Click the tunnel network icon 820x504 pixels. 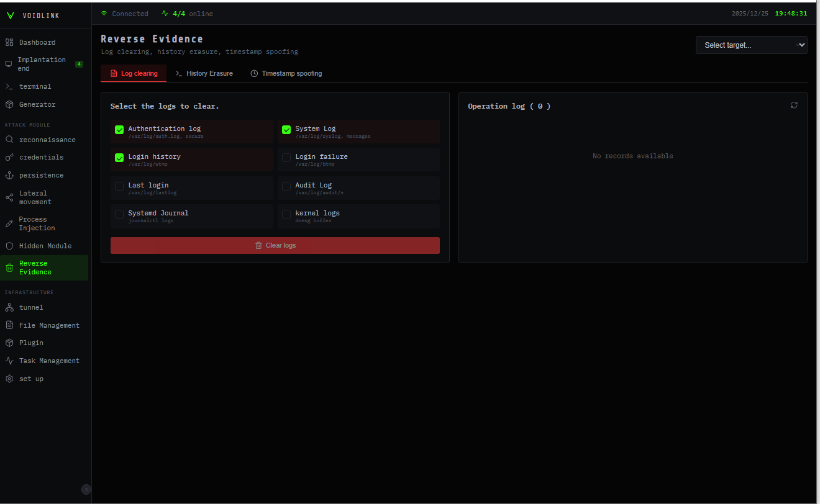click(x=9, y=307)
